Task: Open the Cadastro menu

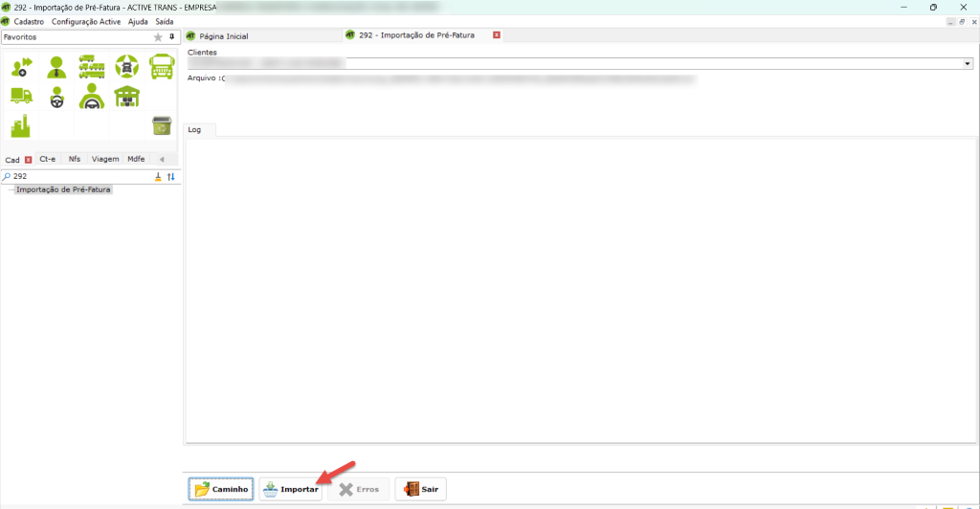Action: pyautogui.click(x=29, y=22)
